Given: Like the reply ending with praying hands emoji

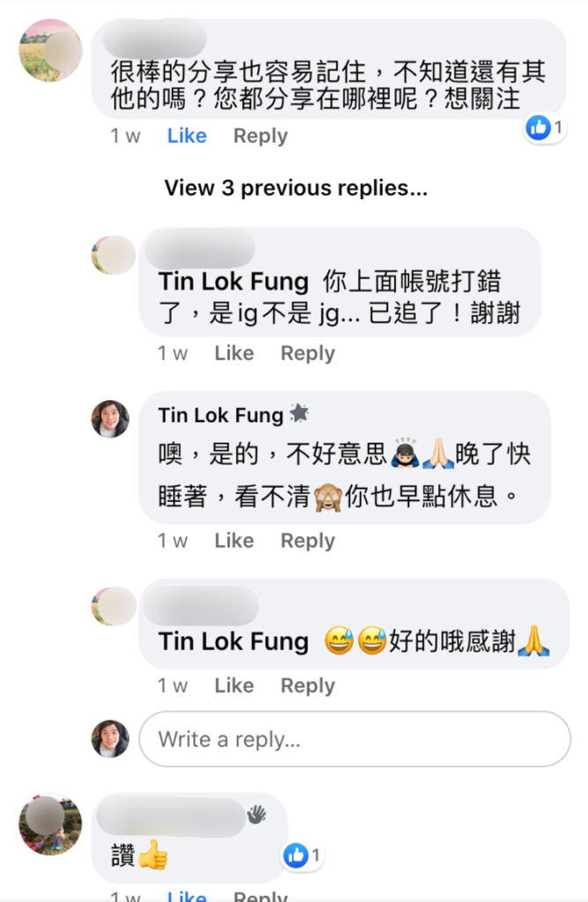Looking at the screenshot, I should 233,685.
